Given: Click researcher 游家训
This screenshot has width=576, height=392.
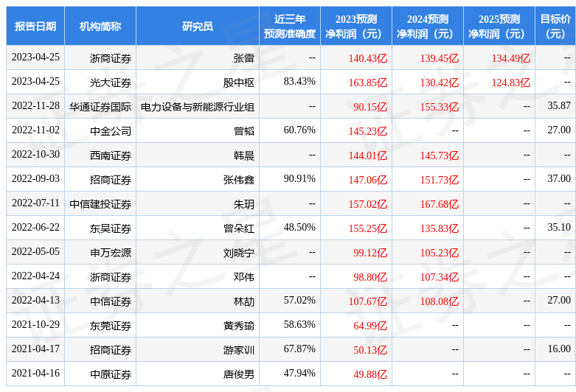Looking at the screenshot, I should pyautogui.click(x=239, y=350).
